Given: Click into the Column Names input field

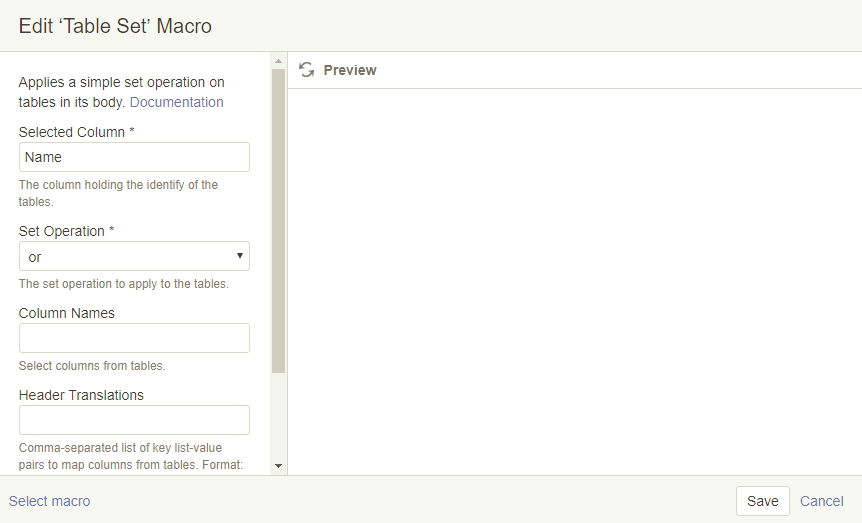Looking at the screenshot, I should click(134, 338).
